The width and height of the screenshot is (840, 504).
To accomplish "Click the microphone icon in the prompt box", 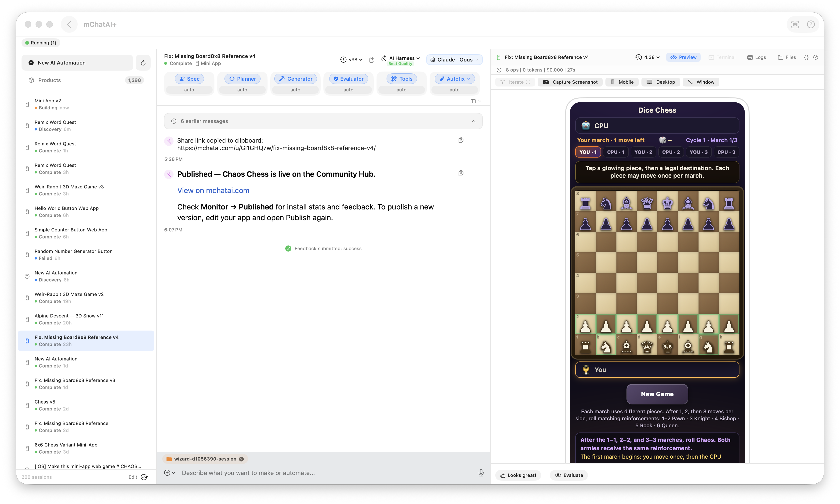I will point(481,473).
